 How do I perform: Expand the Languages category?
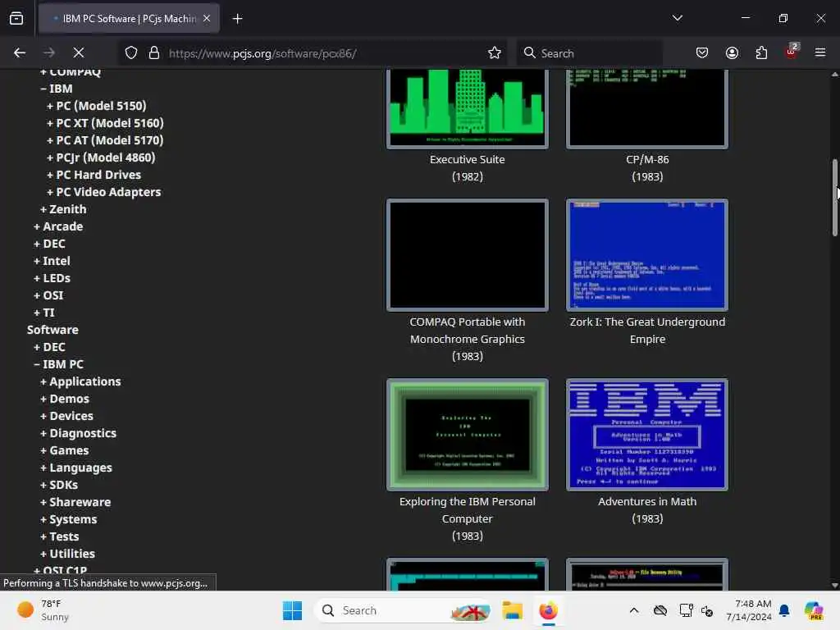click(76, 467)
